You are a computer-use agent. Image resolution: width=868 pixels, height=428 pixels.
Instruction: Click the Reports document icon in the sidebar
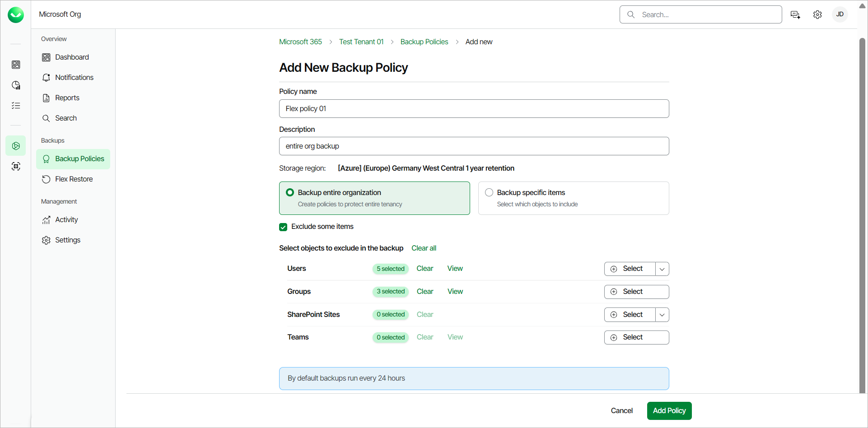[x=46, y=98]
